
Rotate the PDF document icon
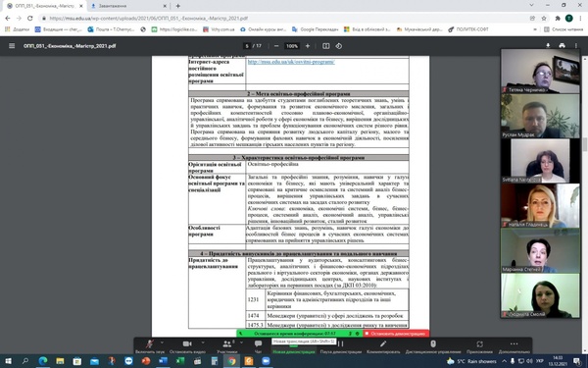(339, 46)
